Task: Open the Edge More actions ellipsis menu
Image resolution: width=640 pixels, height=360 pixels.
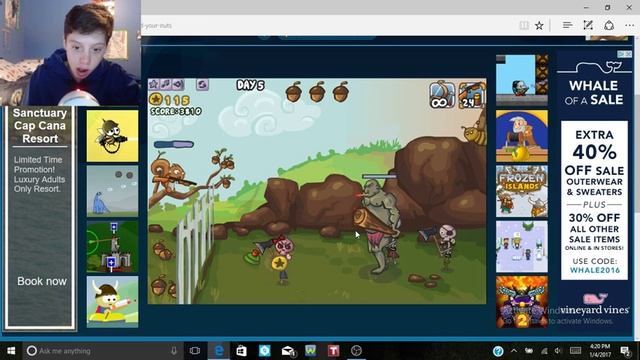Action: coord(629,25)
